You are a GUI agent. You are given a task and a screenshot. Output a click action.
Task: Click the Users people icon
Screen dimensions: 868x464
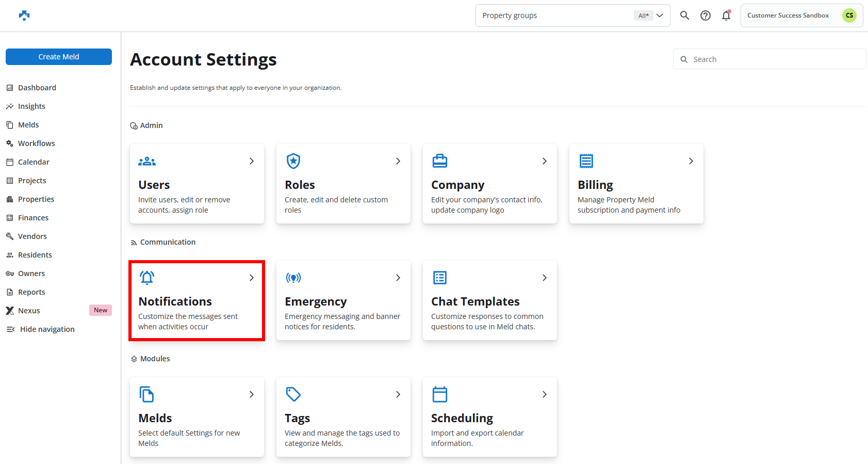click(147, 162)
